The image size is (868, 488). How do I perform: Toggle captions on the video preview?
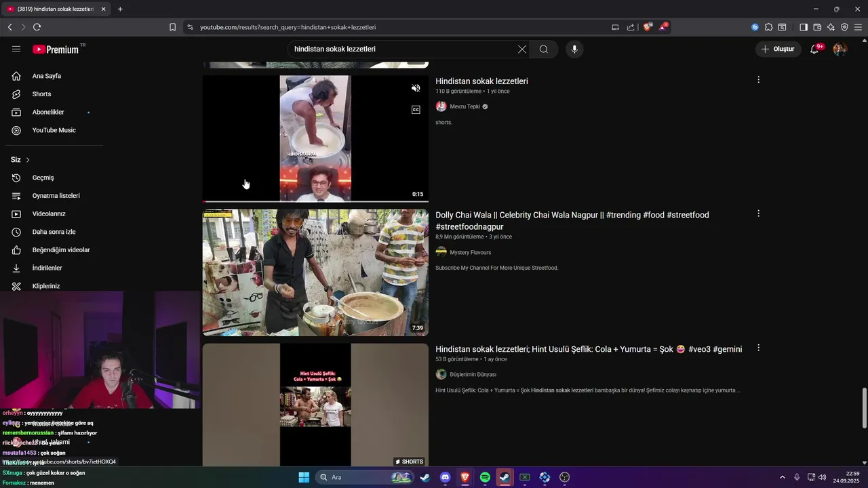click(x=416, y=110)
